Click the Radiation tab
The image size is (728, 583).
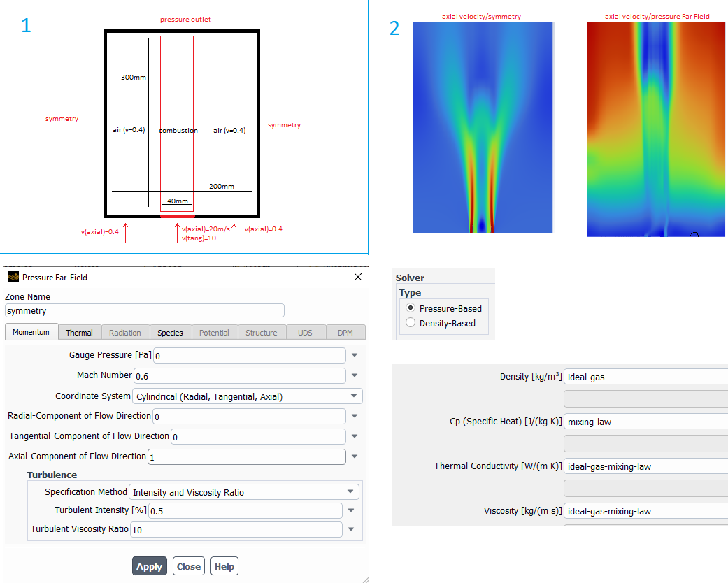[x=125, y=332]
